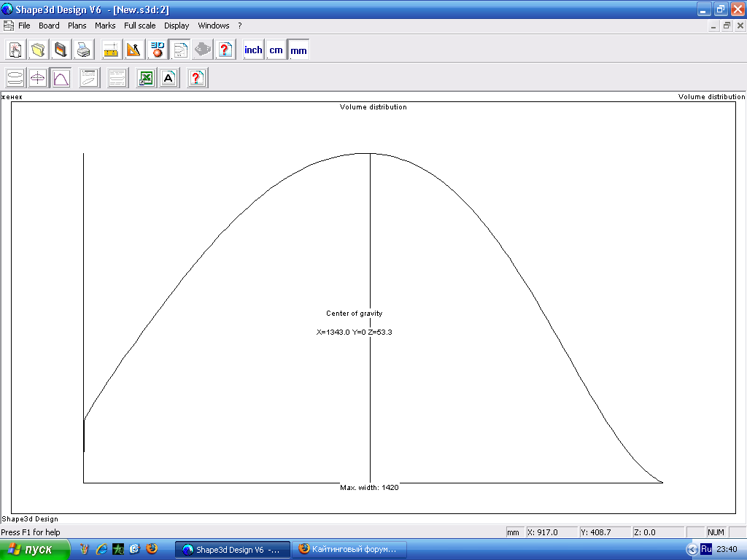
Task: Open a file with the folder icon
Action: click(38, 50)
